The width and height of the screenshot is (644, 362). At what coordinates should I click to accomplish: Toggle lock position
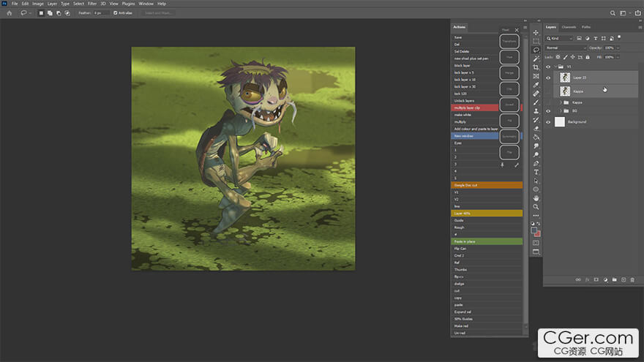pos(572,57)
